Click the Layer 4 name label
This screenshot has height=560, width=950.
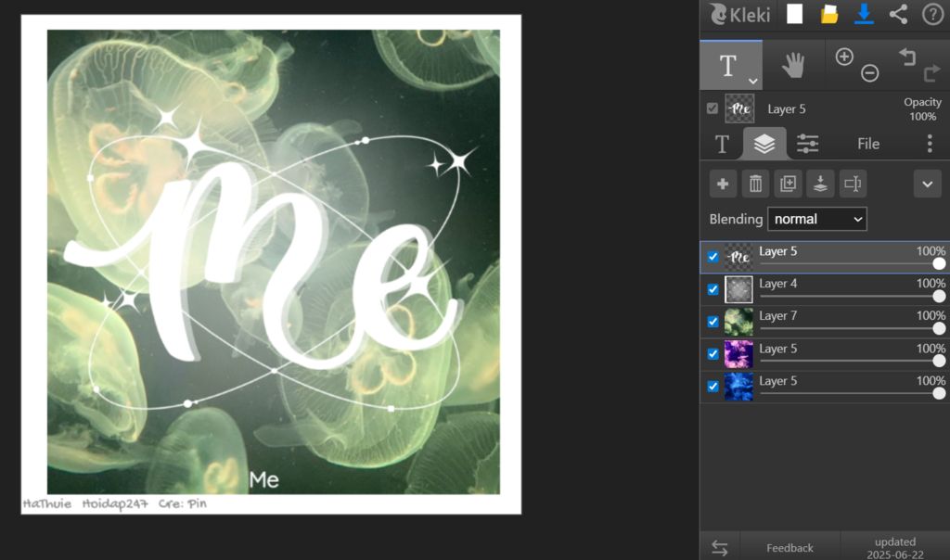778,284
